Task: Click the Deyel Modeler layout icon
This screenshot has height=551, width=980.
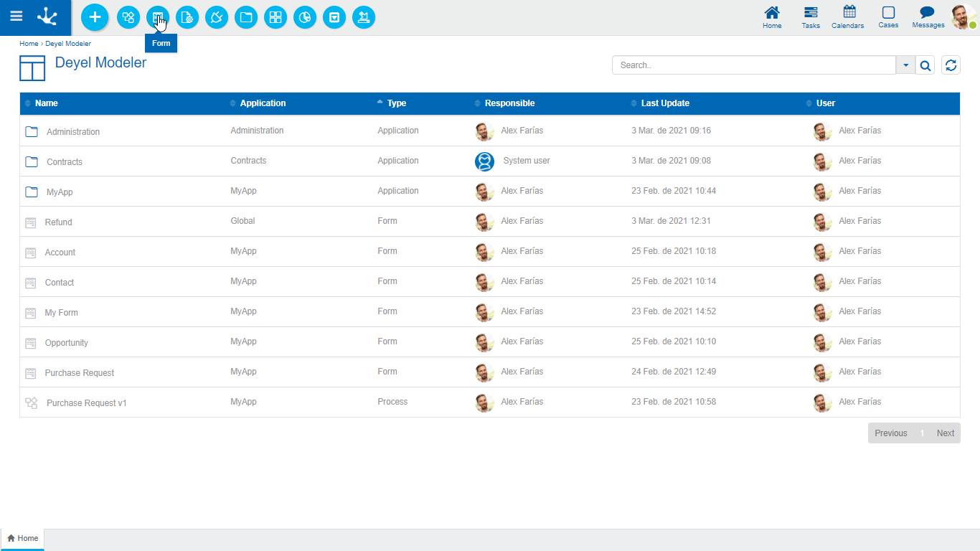Action: (32, 67)
